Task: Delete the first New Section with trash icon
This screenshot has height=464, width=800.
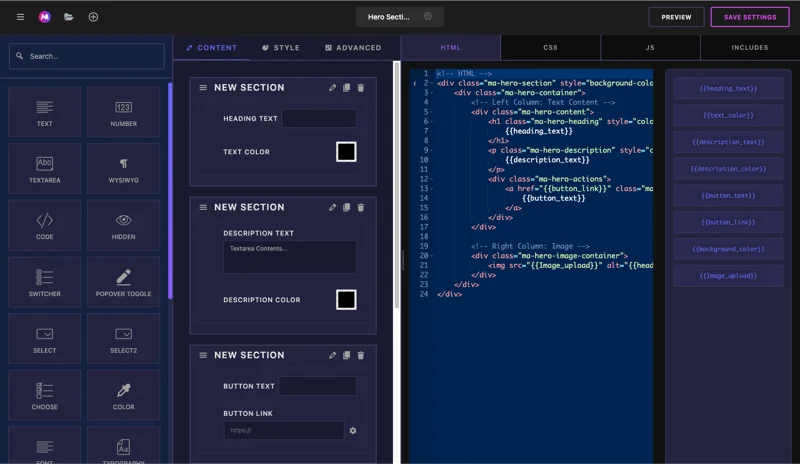Action: [x=361, y=88]
